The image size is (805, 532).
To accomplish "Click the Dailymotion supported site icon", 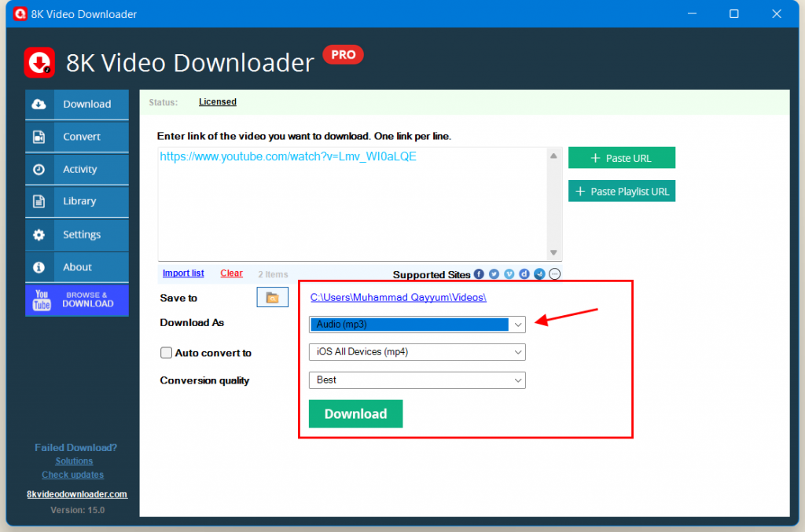I will pos(524,274).
